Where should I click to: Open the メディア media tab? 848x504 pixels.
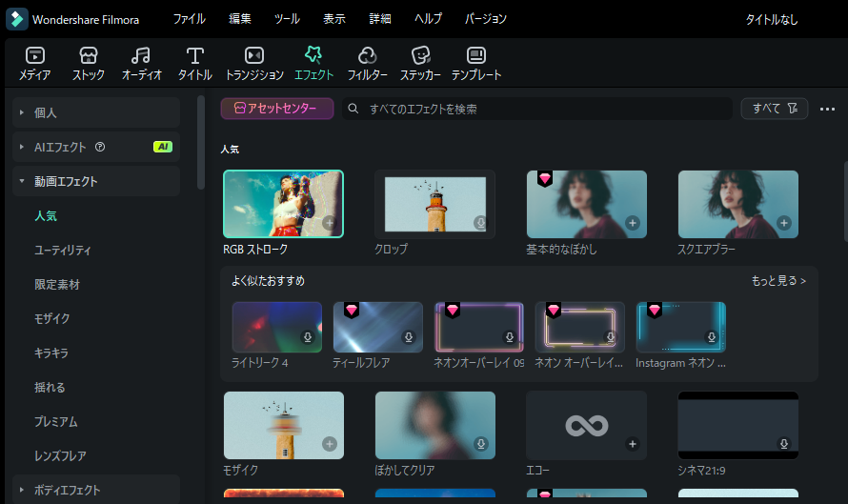pos(35,64)
